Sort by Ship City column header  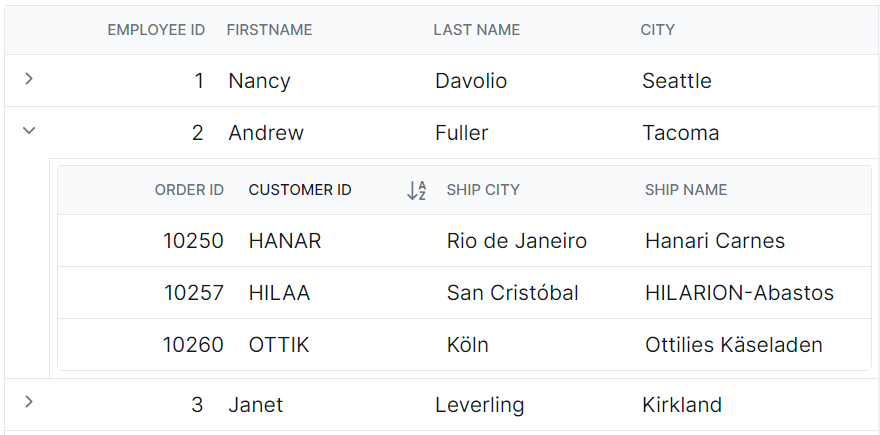click(483, 190)
